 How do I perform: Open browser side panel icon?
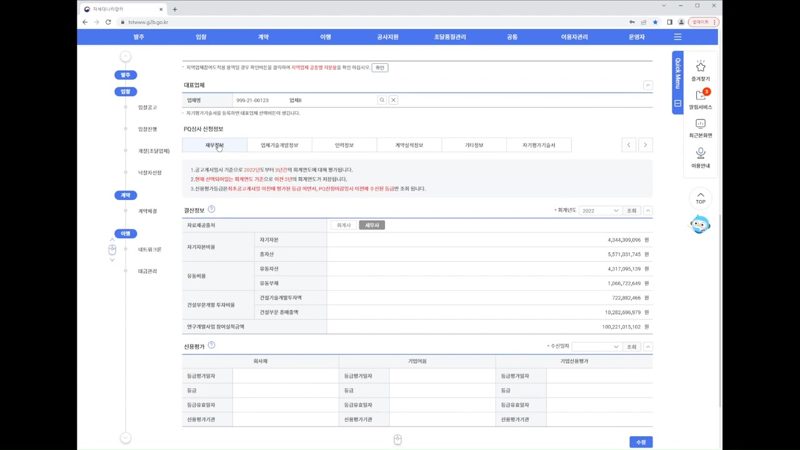(x=669, y=22)
